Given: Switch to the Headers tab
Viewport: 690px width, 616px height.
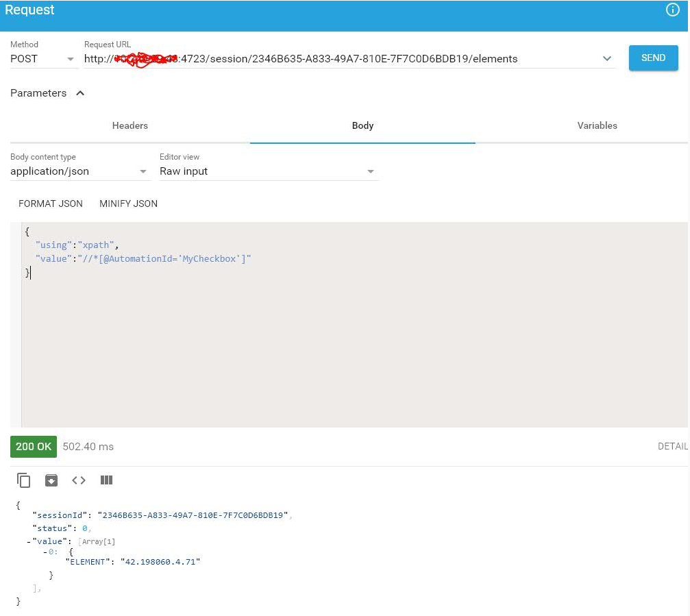Looking at the screenshot, I should coord(130,125).
